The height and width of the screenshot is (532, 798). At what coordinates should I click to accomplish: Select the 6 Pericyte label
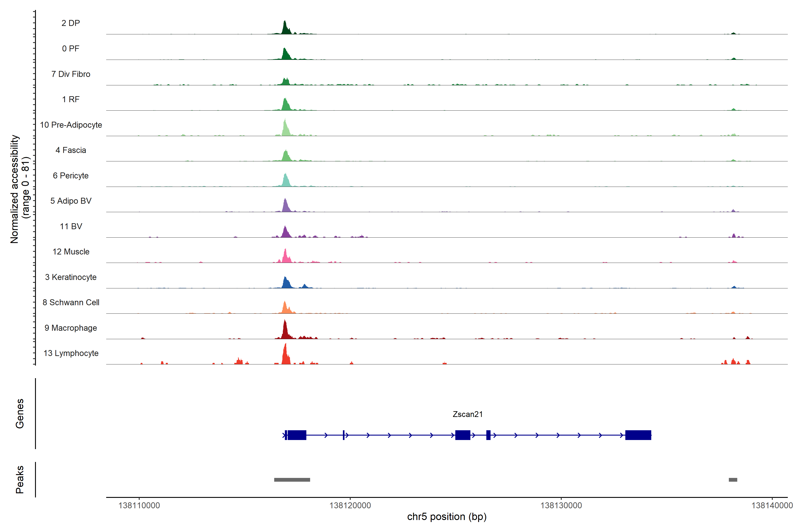(x=70, y=175)
